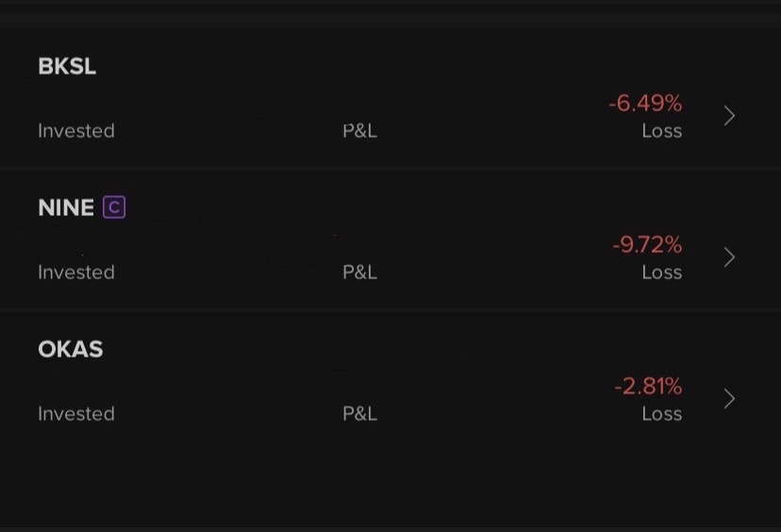Select the Loss label in NINE row

pos(661,273)
